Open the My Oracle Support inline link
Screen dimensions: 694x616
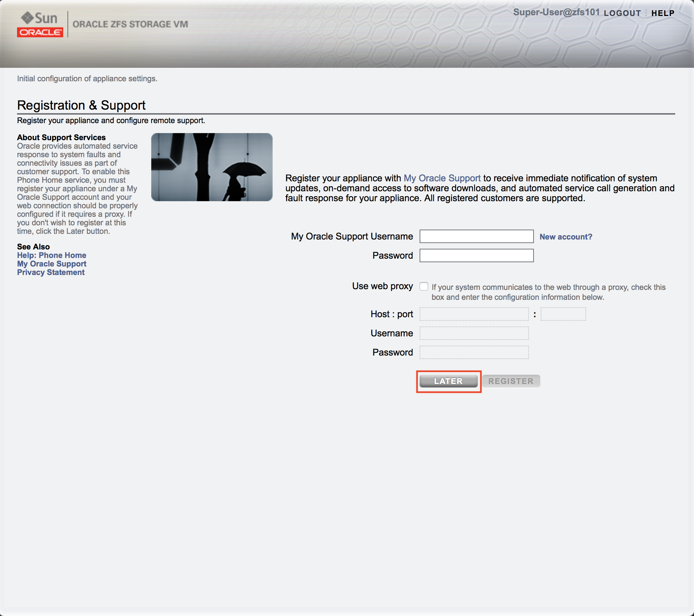point(442,178)
